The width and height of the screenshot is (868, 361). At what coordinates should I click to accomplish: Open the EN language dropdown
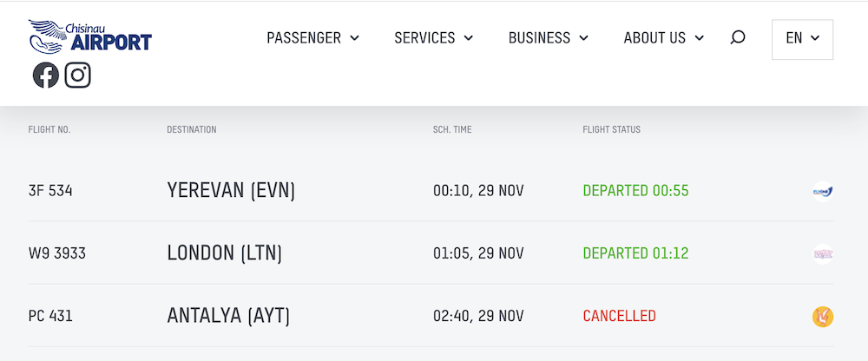click(x=802, y=39)
